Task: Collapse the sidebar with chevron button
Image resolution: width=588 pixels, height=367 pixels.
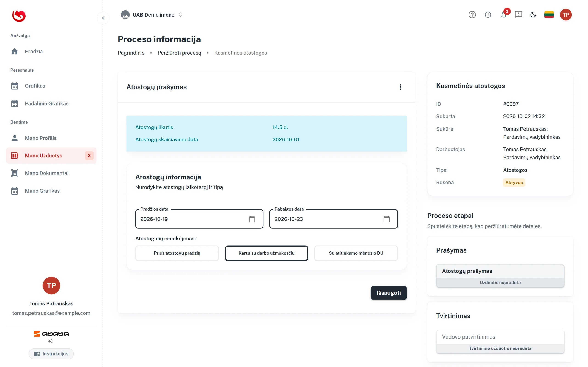Action: pos(103,18)
